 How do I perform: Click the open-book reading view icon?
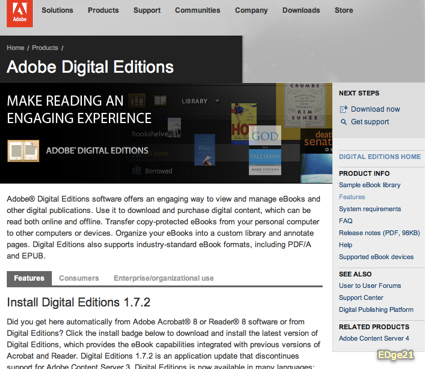click(160, 101)
